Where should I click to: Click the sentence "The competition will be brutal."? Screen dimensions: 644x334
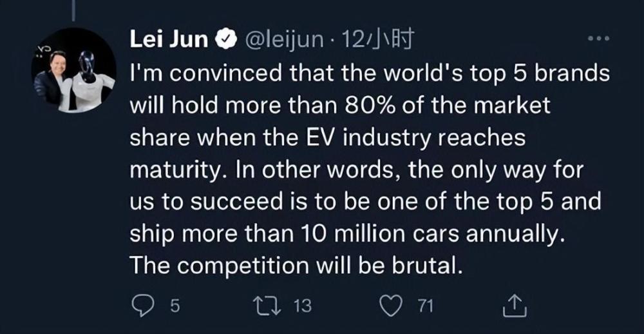296,266
